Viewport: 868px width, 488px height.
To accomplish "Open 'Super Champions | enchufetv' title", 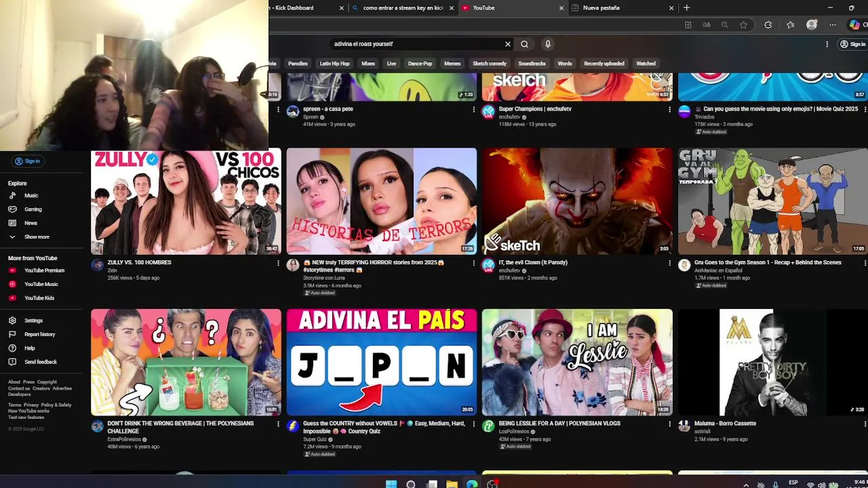I will (535, 108).
